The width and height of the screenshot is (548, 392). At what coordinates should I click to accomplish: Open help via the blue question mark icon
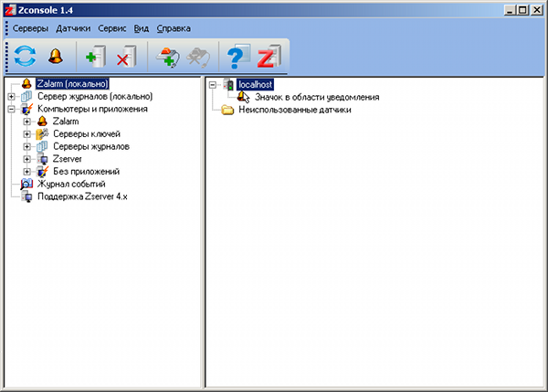pyautogui.click(x=238, y=56)
